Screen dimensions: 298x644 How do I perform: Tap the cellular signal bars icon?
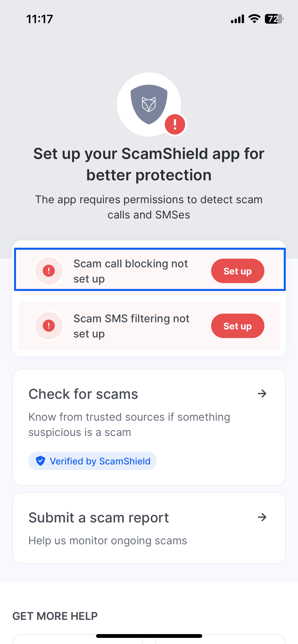coord(237,19)
